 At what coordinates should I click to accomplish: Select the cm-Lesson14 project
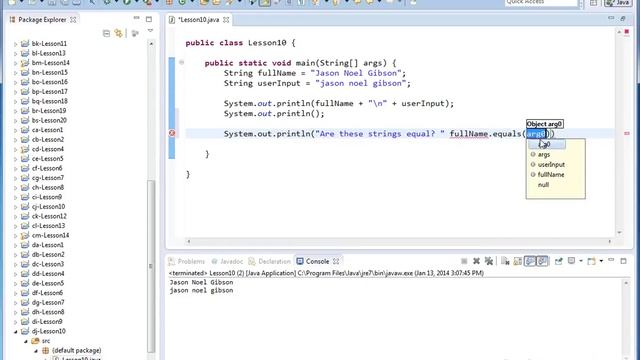pyautogui.click(x=50, y=235)
